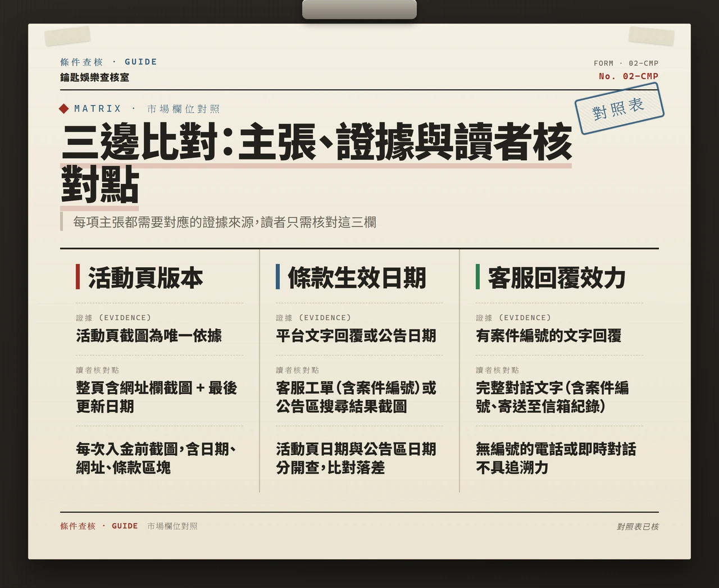Click the MATRIX · 市場欄位對照 label
Viewport: 719px width, 588px height.
coord(147,108)
